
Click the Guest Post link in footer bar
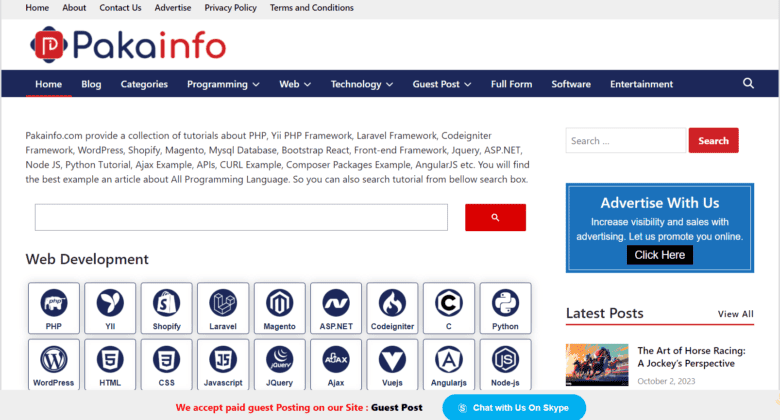click(x=396, y=408)
